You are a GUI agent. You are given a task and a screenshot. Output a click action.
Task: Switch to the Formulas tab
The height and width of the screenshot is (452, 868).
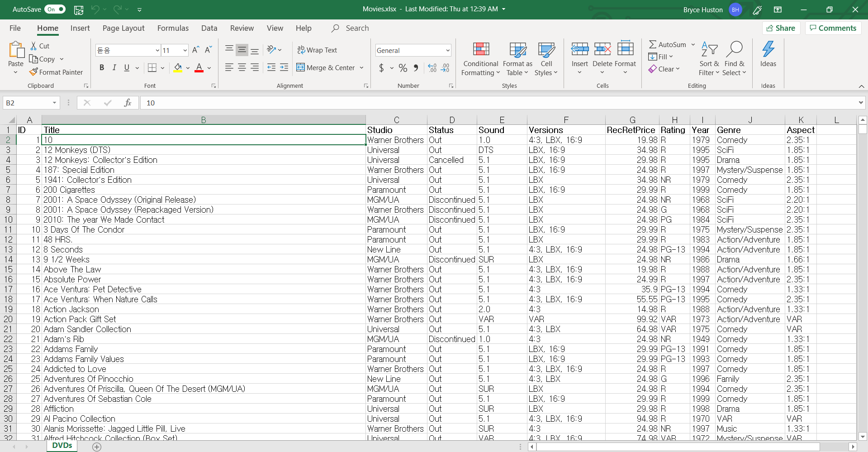[x=173, y=28]
